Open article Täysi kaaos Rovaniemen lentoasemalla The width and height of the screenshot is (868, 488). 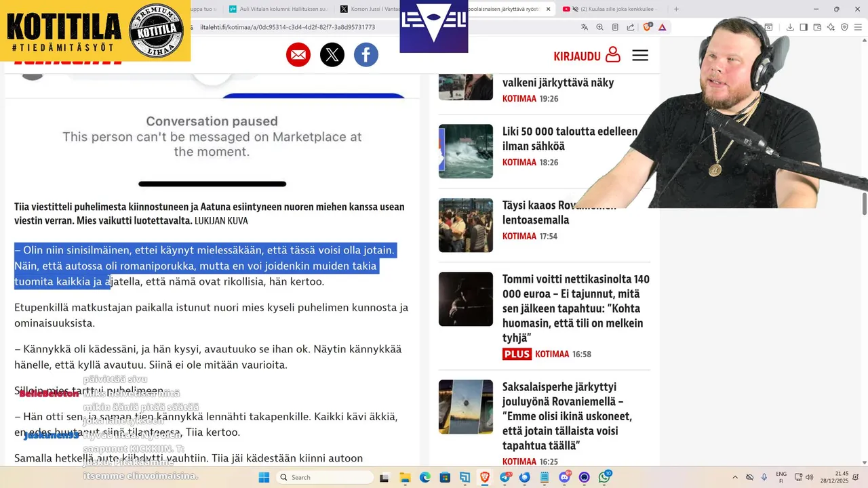click(559, 212)
